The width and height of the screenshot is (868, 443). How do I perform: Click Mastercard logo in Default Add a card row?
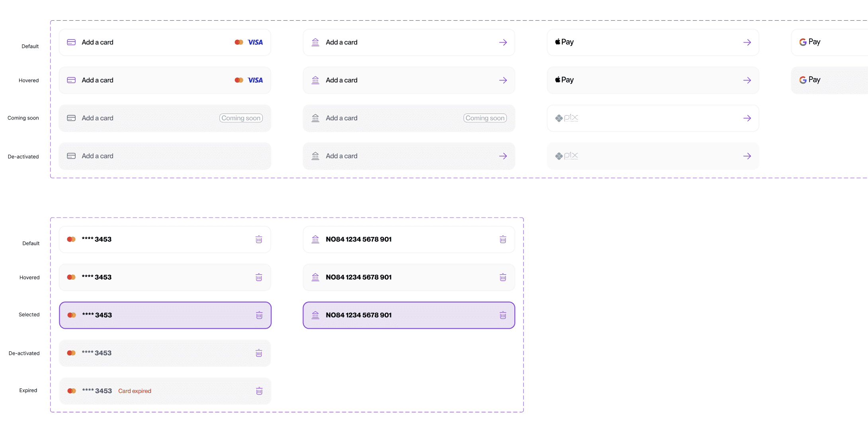click(x=239, y=42)
